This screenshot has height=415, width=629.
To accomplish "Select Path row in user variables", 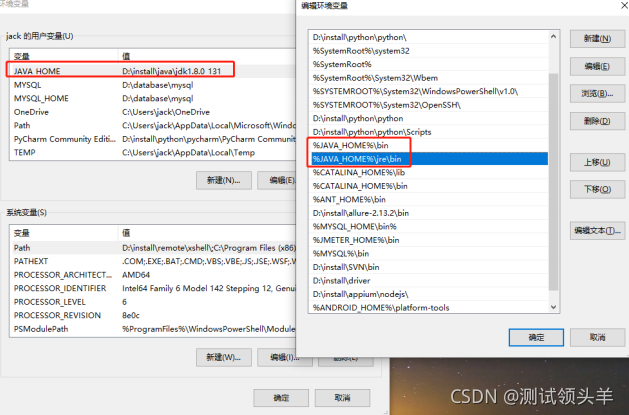I will tap(153, 126).
